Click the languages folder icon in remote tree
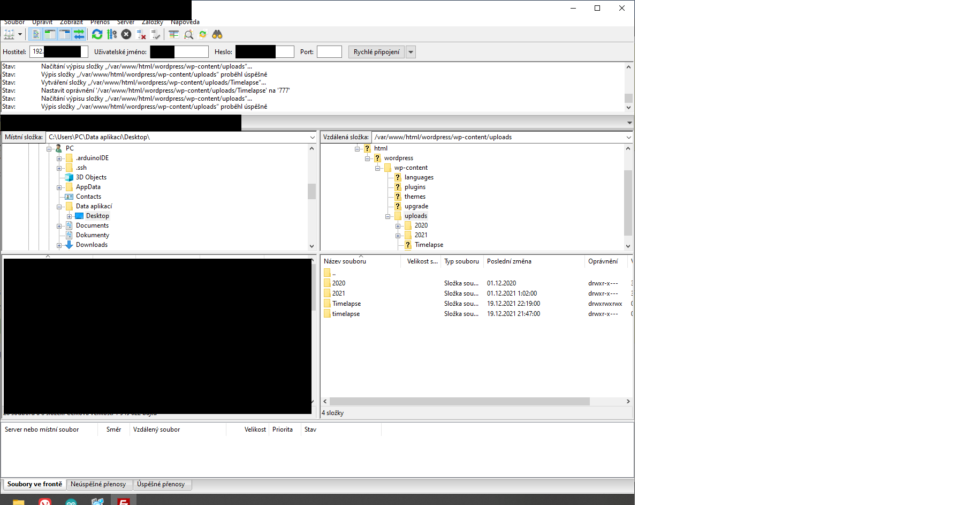The width and height of the screenshot is (980, 505). coord(398,177)
